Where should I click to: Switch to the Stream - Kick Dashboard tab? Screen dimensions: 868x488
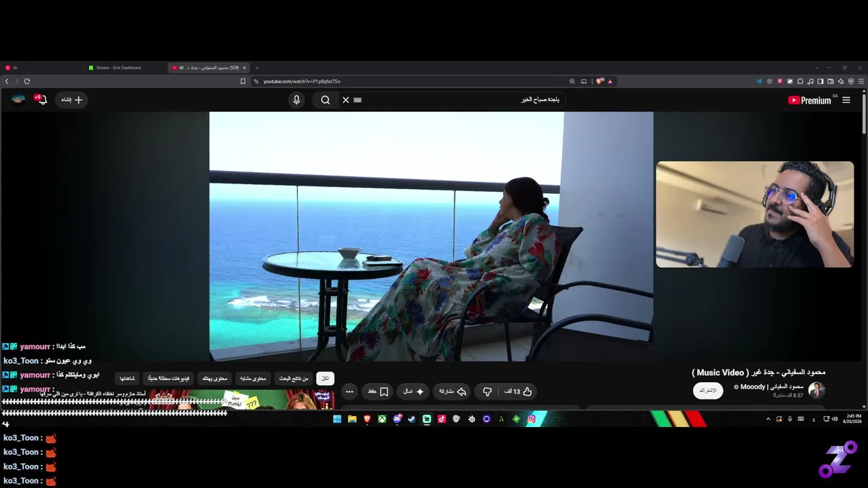pyautogui.click(x=125, y=68)
